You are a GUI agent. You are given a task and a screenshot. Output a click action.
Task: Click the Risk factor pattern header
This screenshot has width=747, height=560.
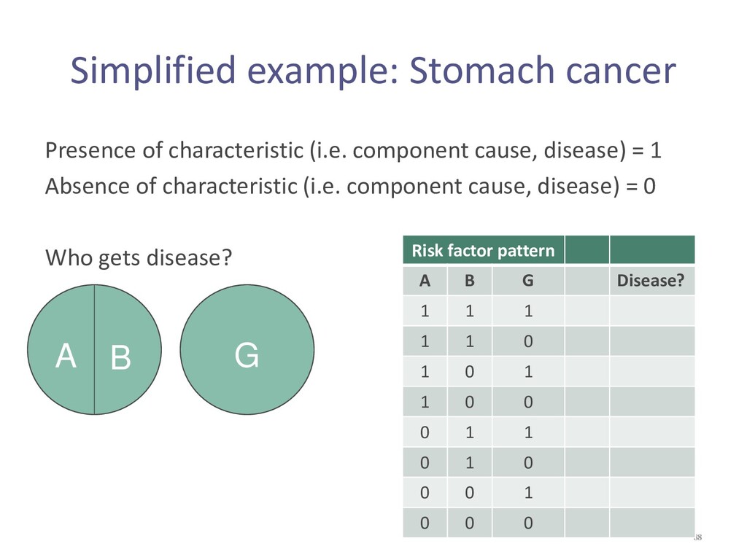[x=483, y=250]
